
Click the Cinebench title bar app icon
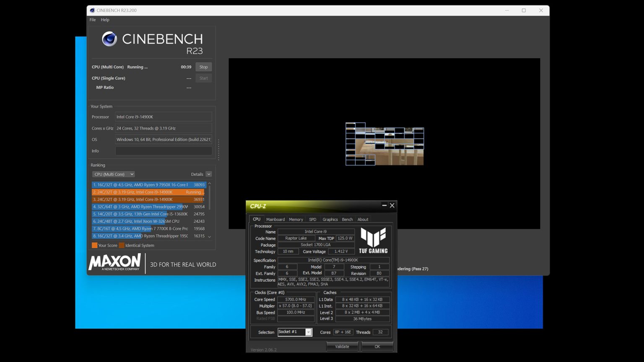pos(92,10)
